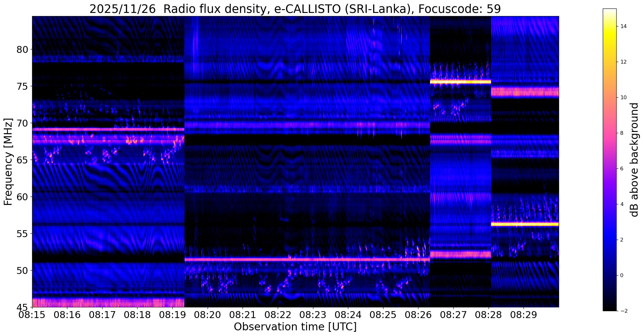Click the 08:24 time tick label
This screenshot has width=644, height=336.
point(348,315)
